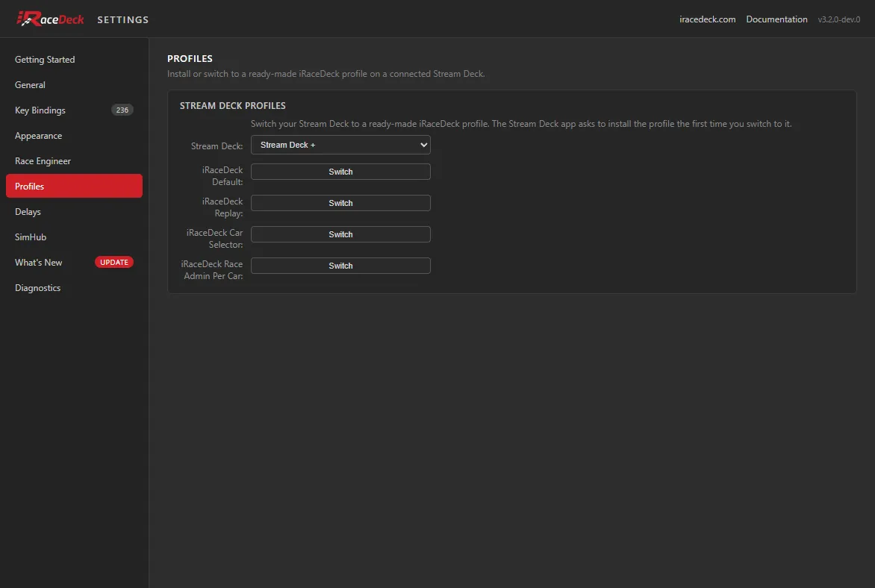Open Key Bindings settings

[x=74, y=110]
